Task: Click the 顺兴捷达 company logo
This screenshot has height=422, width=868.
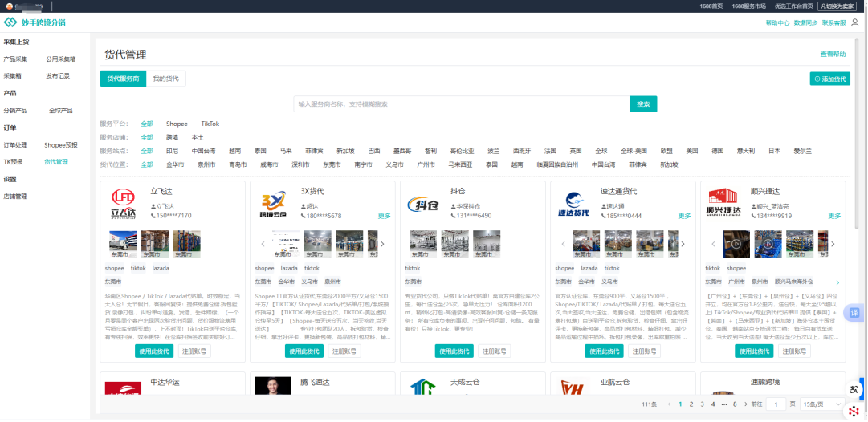Action: [722, 205]
